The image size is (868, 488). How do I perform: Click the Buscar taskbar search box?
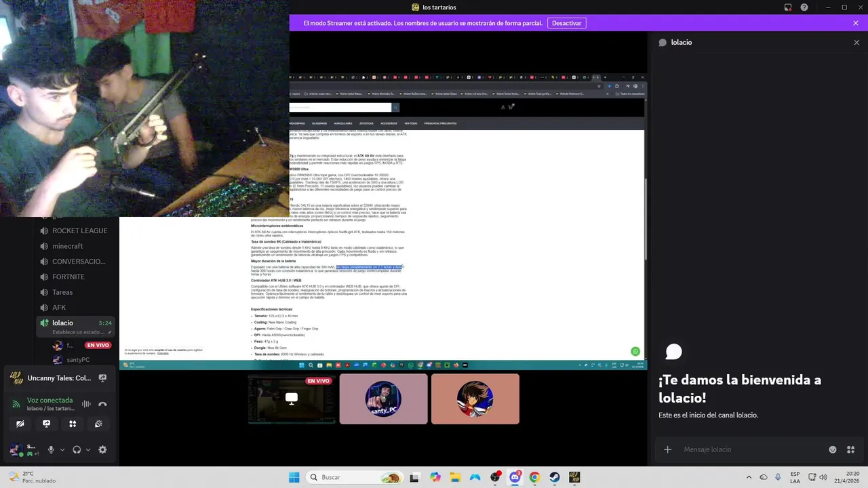pos(355,477)
